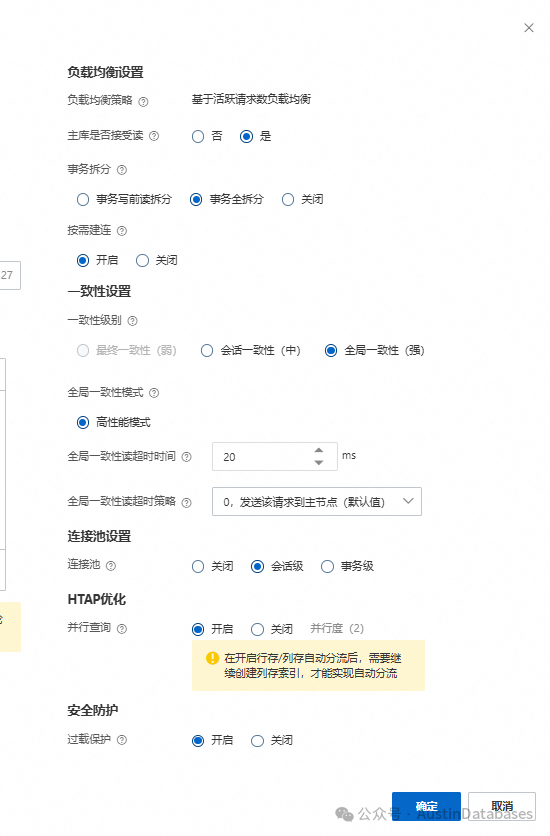Set 连接池 to 关闭

pos(198,566)
